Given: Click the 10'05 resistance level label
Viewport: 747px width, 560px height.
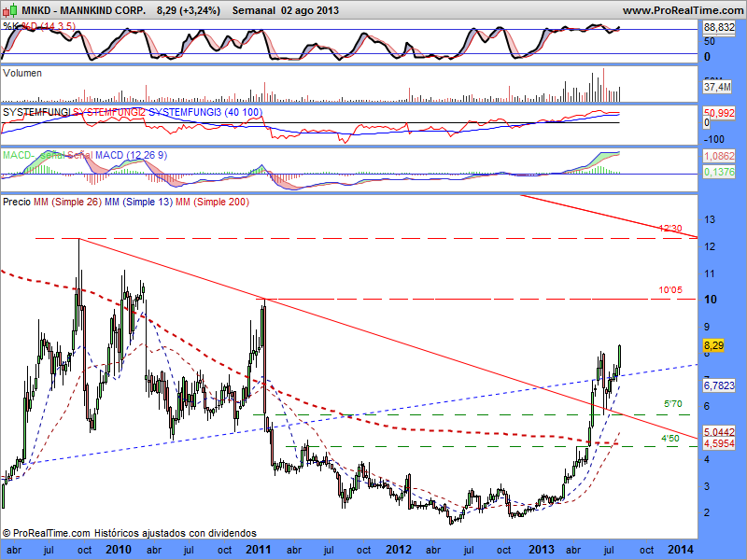Looking at the screenshot, I should (x=670, y=289).
